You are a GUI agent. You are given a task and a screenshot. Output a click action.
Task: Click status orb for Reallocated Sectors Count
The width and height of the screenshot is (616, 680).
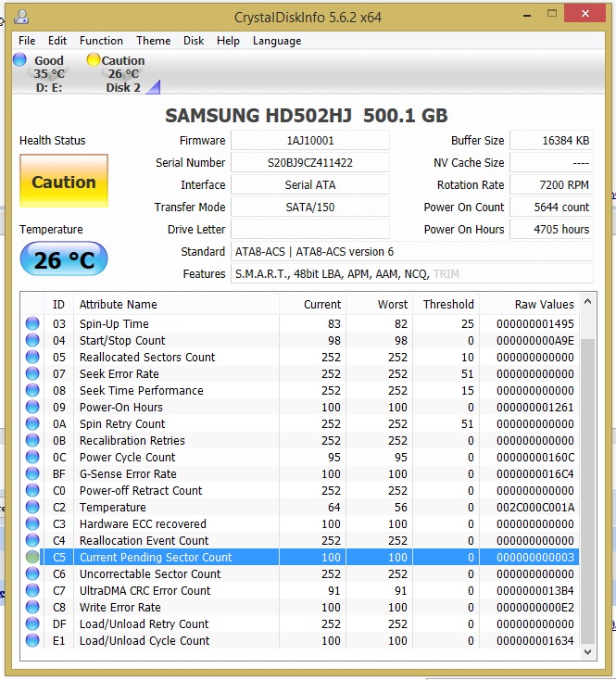pos(32,357)
